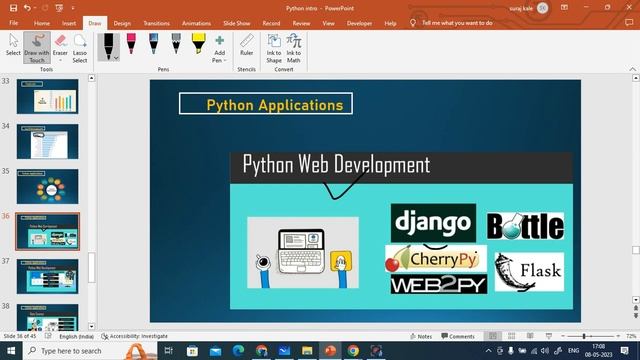
Task: Select the yellow highlighter
Action: tap(198, 44)
